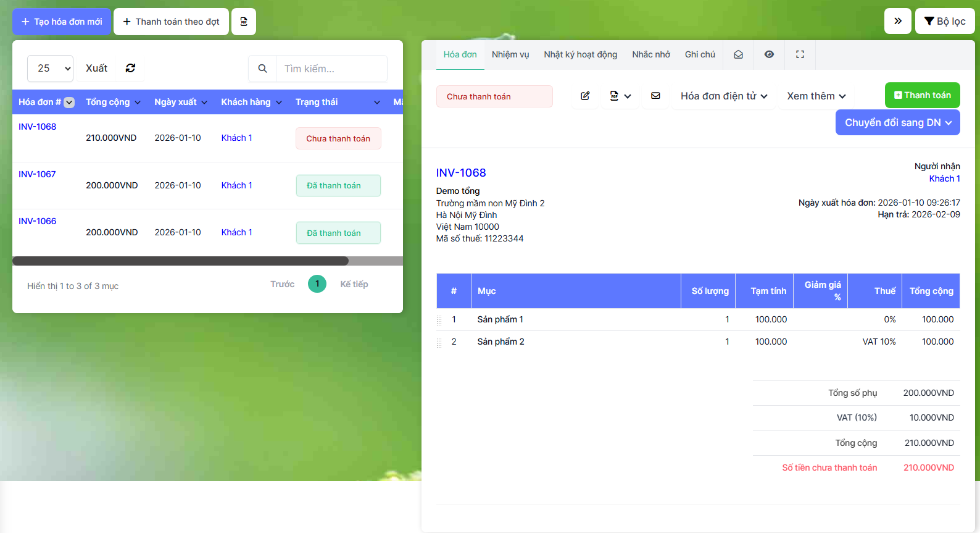This screenshot has height=533, width=980.
Task: Click the open envelope icon tab
Action: (738, 54)
